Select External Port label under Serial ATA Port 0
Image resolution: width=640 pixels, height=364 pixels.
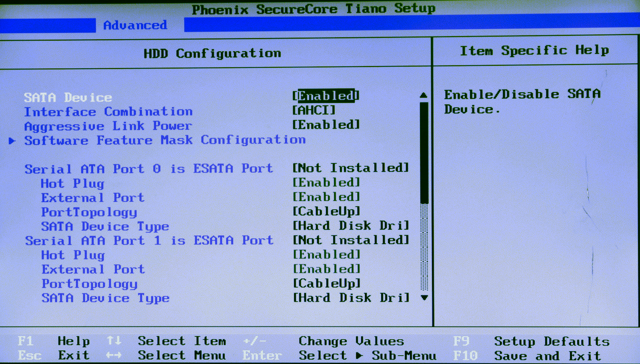[93, 198]
